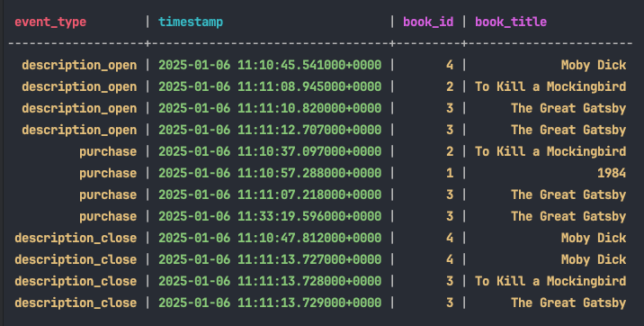This screenshot has width=644, height=326.
Task: Click description_open in the 11:10:45.541000 row
Action: (x=79, y=65)
